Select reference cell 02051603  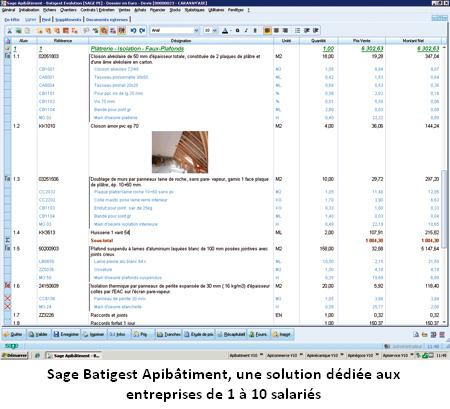pyautogui.click(x=49, y=56)
